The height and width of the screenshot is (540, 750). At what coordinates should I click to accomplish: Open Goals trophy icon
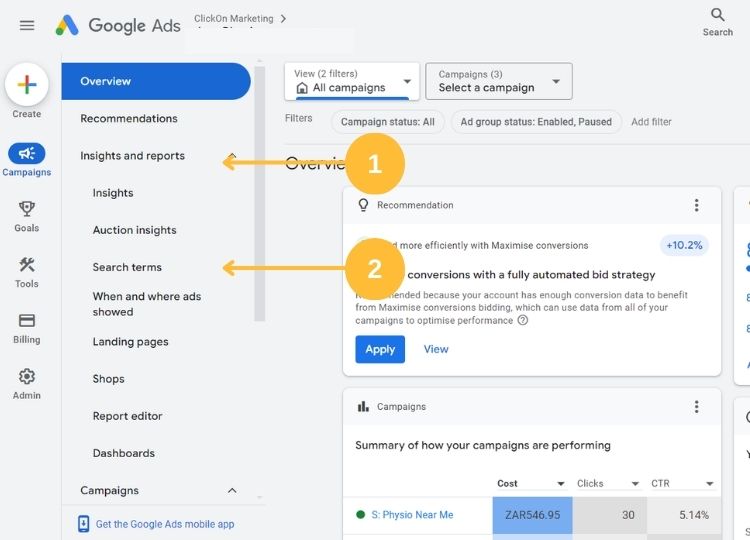27,209
